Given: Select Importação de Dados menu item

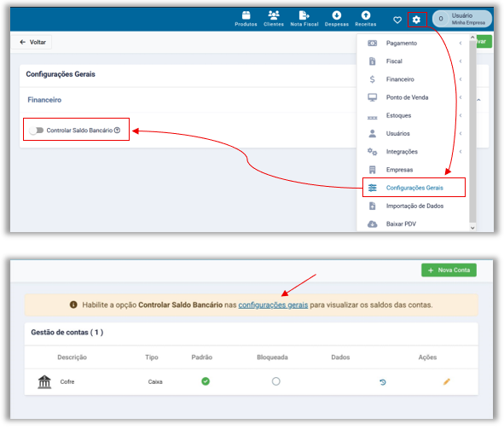Looking at the screenshot, I should pyautogui.click(x=414, y=206).
